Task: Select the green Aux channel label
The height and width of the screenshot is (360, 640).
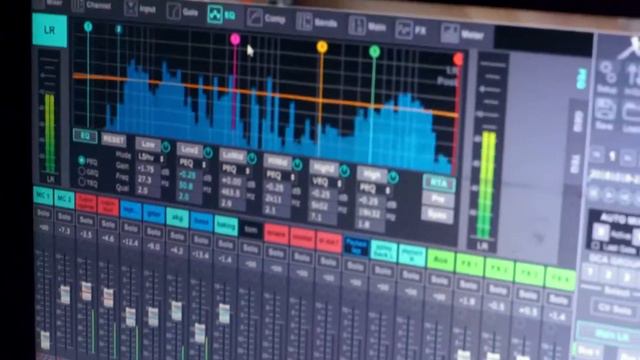Action: pyautogui.click(x=440, y=261)
